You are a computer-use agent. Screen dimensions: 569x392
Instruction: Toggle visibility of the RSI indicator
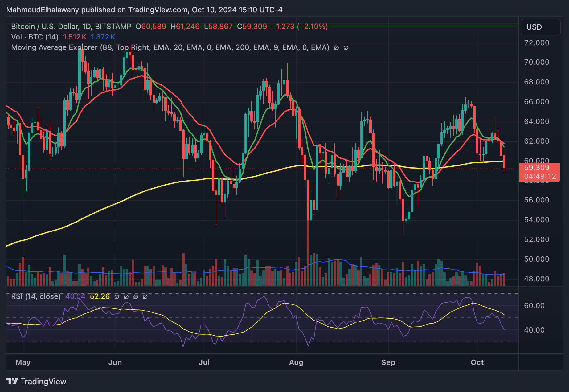coord(35,296)
